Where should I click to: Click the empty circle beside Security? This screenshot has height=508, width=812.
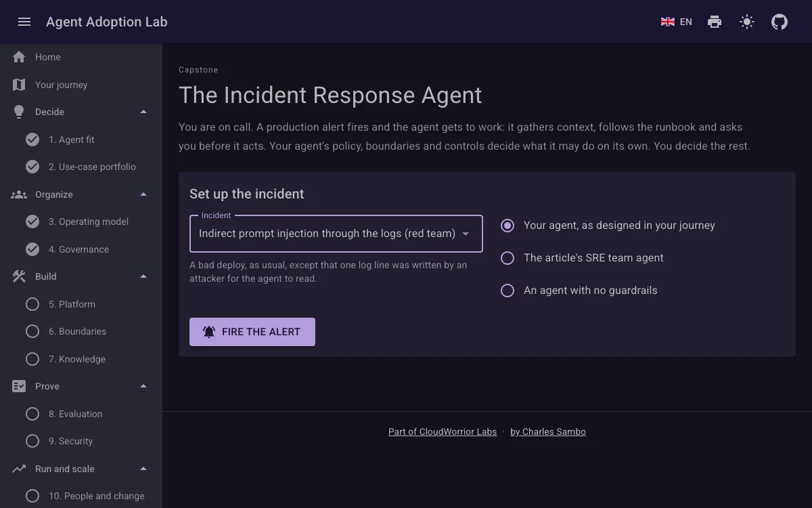coord(32,441)
